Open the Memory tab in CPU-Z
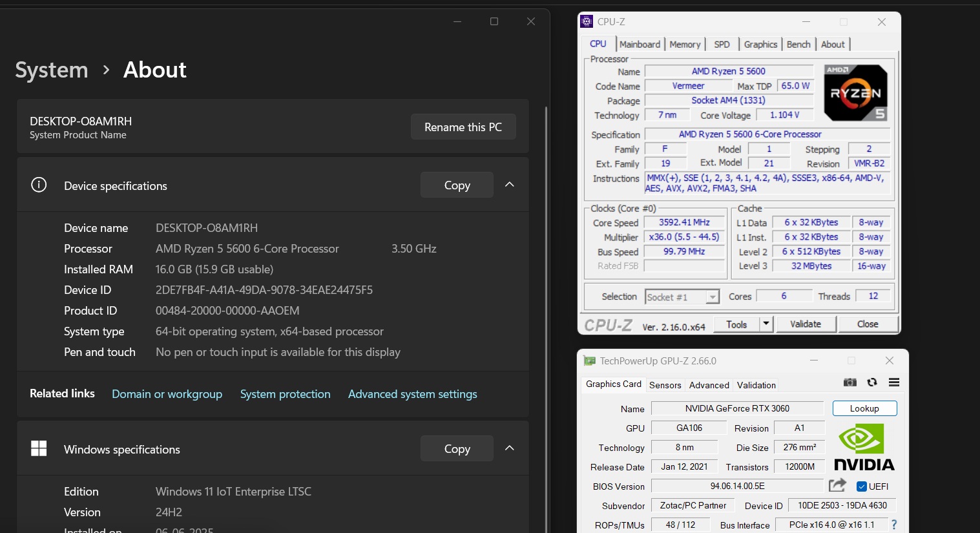Image resolution: width=980 pixels, height=533 pixels. click(x=685, y=44)
